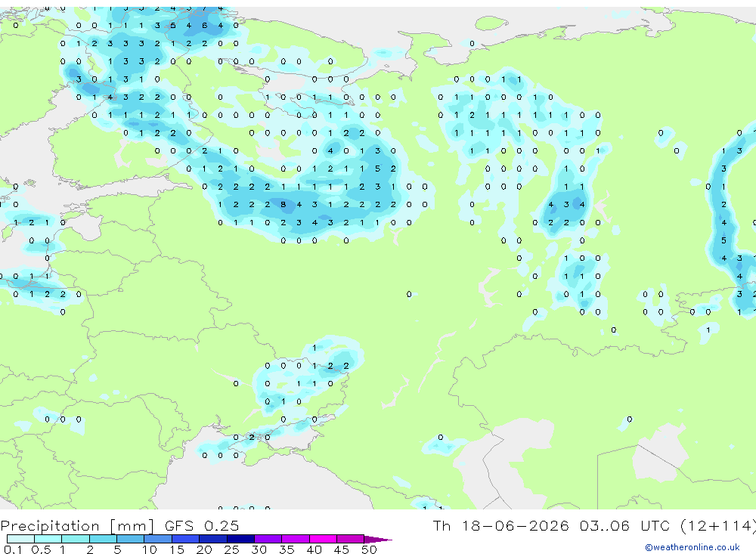Click the legend label '0.5'
This screenshot has width=756, height=554.
click(x=41, y=549)
